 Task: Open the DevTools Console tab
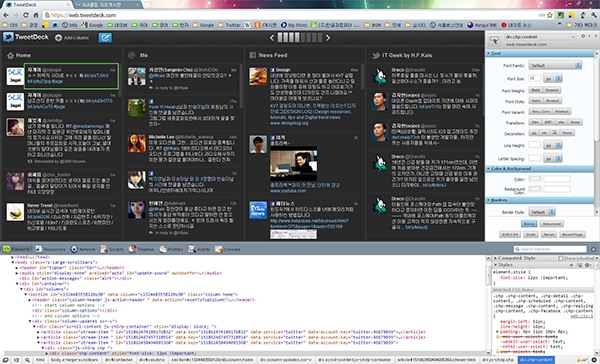(228, 249)
